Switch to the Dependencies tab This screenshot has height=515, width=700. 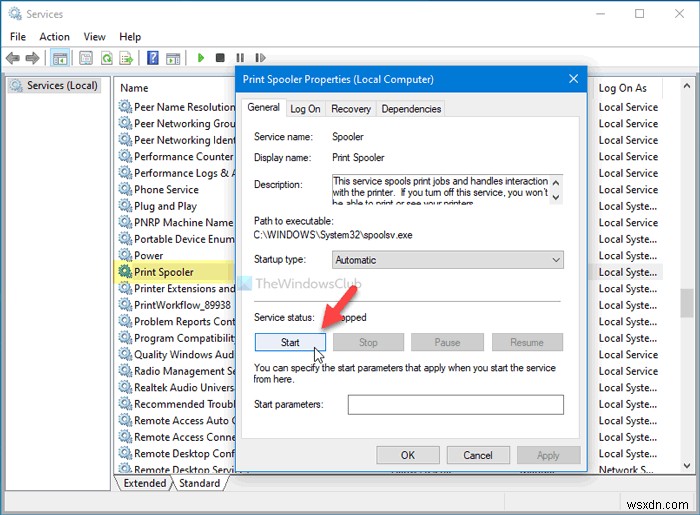(x=411, y=109)
